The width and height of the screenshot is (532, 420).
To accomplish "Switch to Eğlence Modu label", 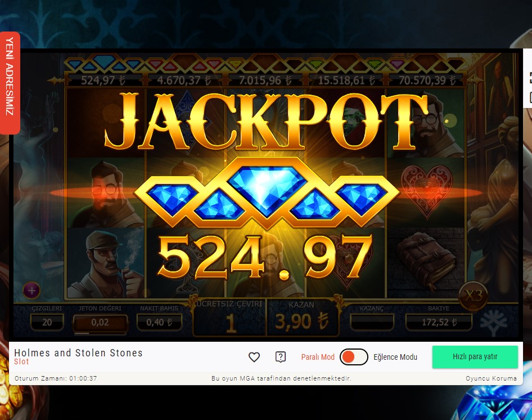I will [x=395, y=357].
